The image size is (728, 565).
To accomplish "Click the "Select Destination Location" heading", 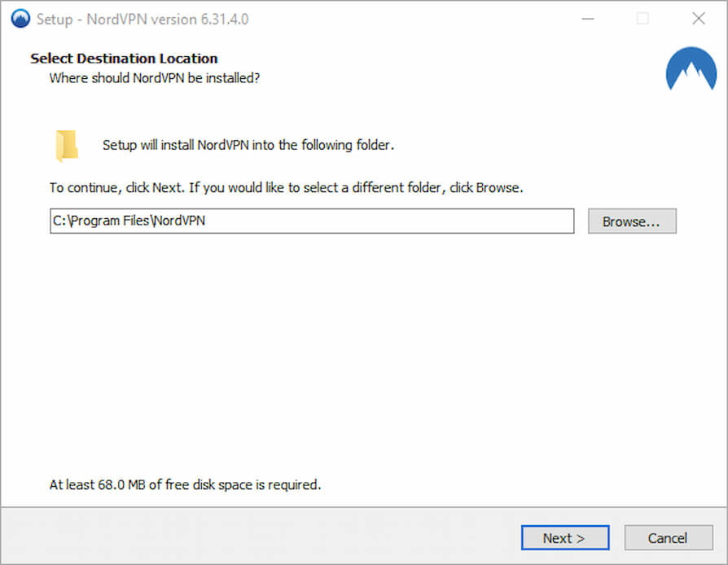I will (x=124, y=59).
